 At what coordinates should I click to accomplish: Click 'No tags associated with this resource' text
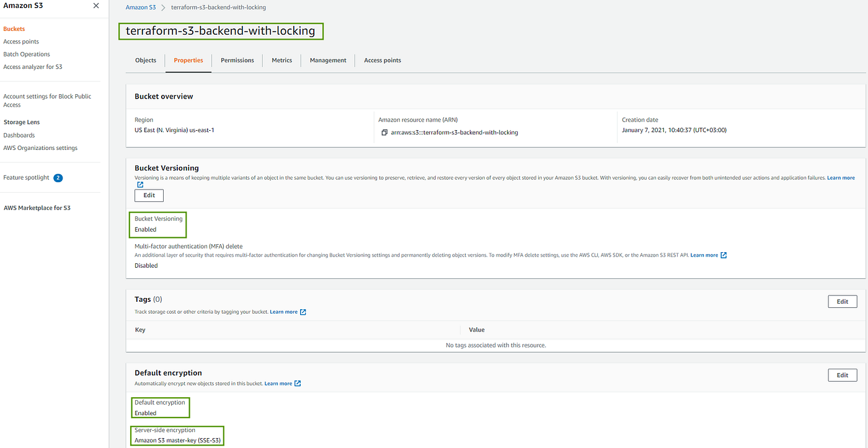tap(496, 345)
